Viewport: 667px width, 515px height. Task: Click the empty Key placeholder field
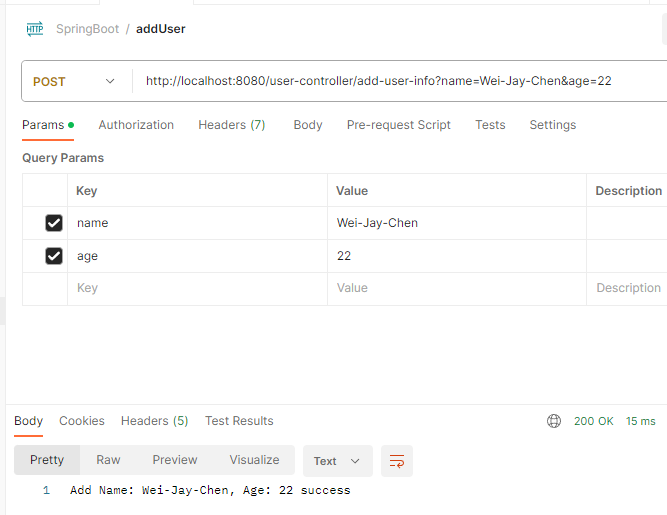coord(197,288)
